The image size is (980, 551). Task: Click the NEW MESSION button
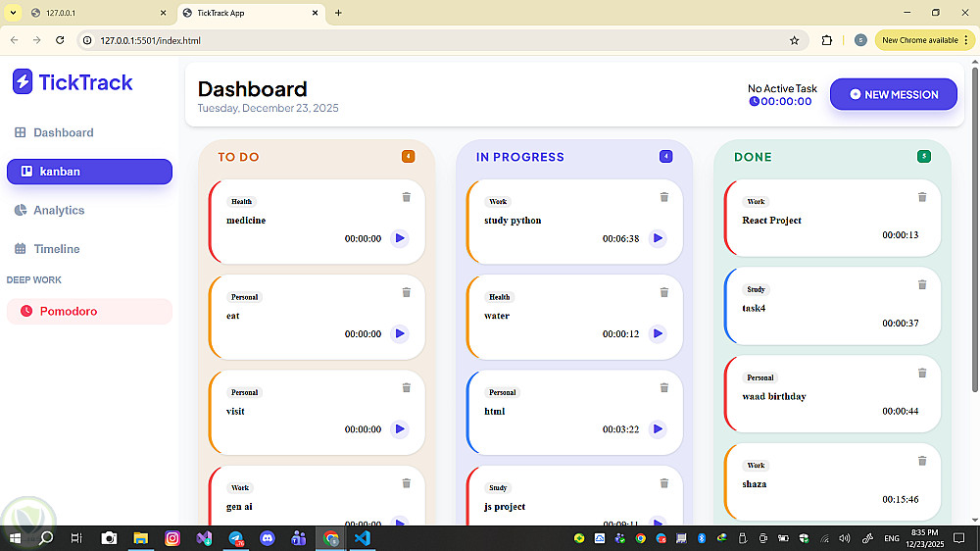[893, 94]
